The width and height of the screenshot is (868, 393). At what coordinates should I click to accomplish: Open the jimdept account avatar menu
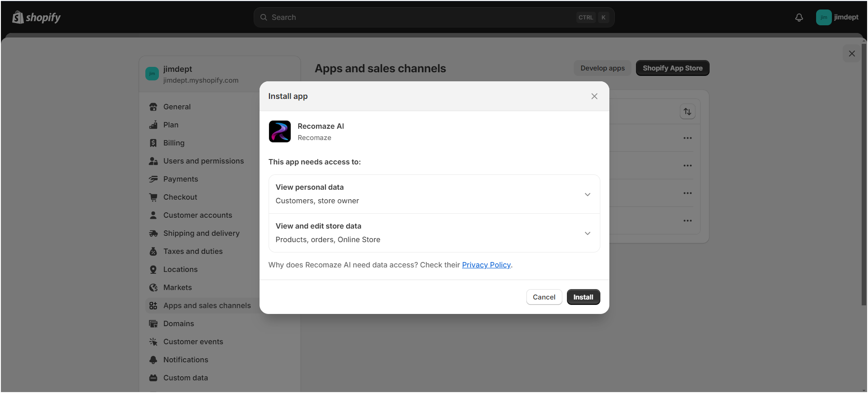coord(823,17)
